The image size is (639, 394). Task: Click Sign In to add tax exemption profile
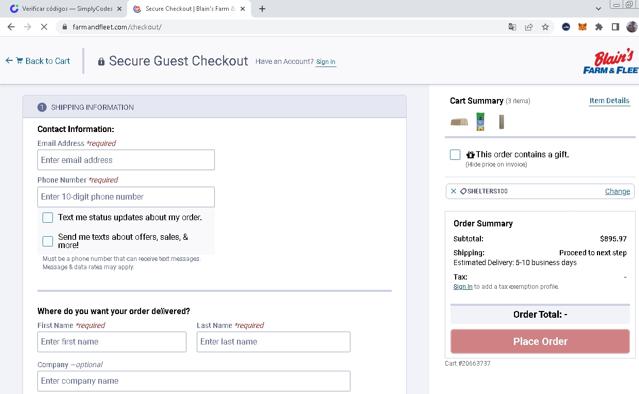[x=463, y=287]
